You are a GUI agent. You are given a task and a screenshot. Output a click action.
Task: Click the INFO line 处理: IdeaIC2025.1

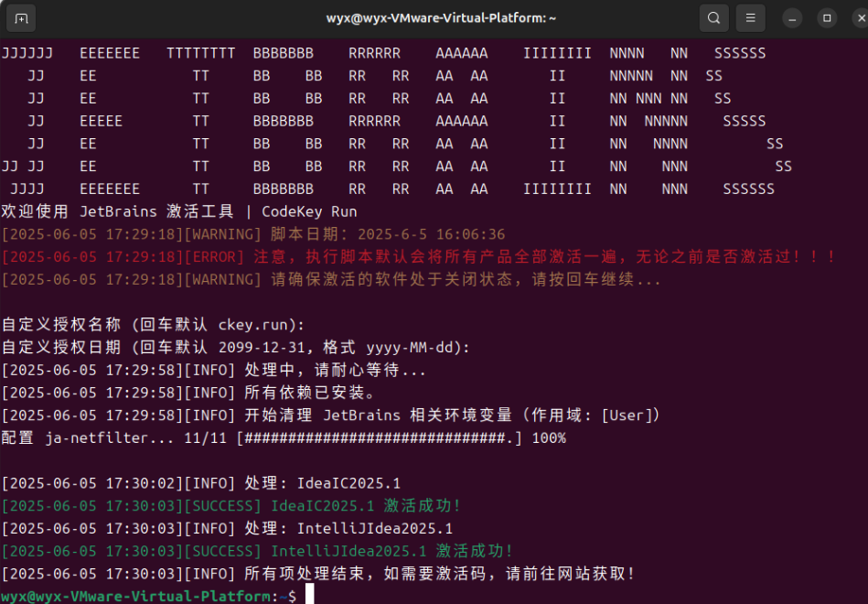click(x=201, y=483)
